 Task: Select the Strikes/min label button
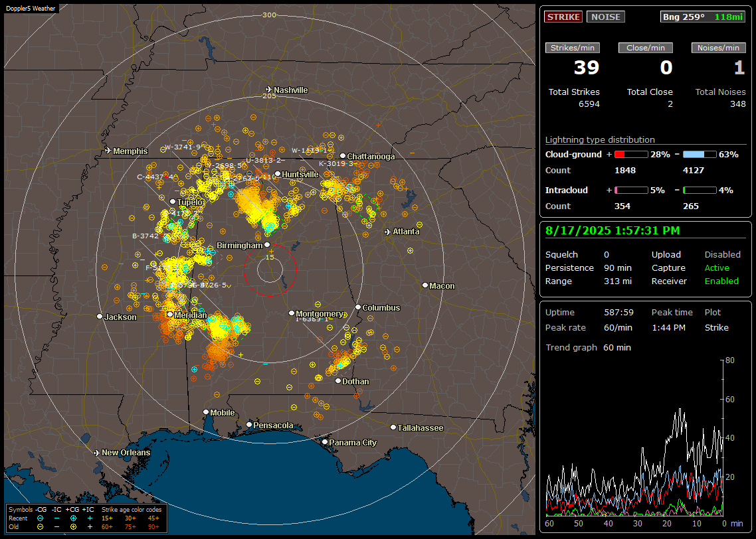[573, 48]
